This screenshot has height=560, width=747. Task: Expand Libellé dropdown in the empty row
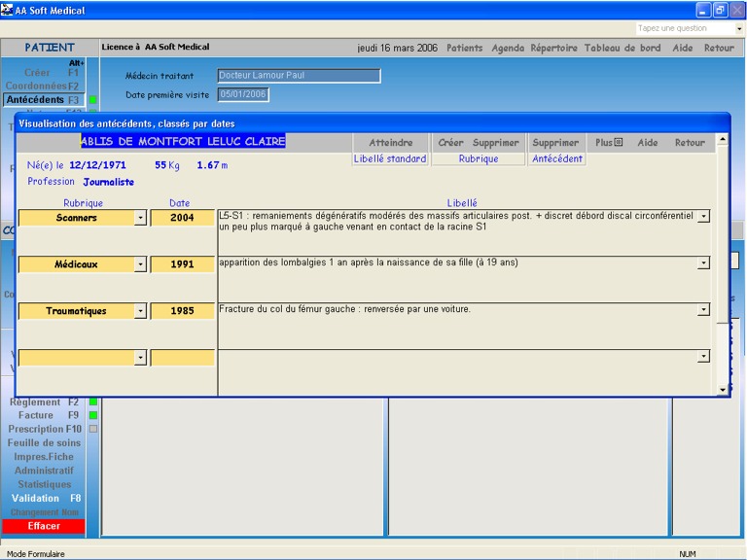coord(703,356)
